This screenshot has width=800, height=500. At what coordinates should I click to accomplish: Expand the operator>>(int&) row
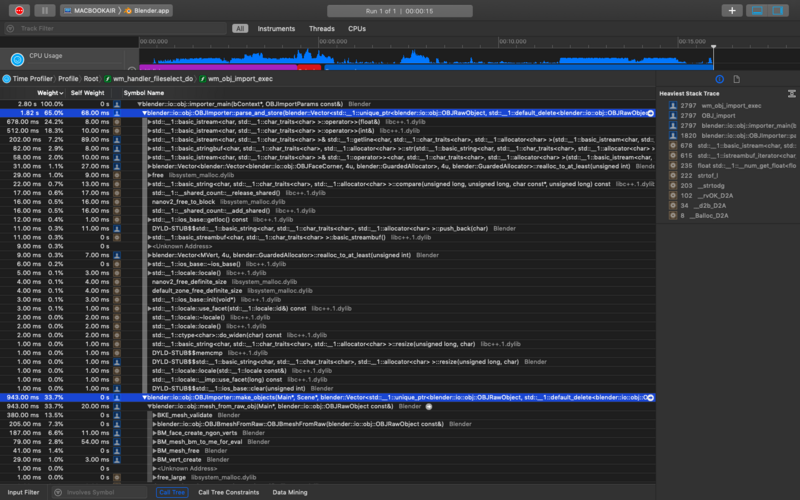[x=149, y=131]
